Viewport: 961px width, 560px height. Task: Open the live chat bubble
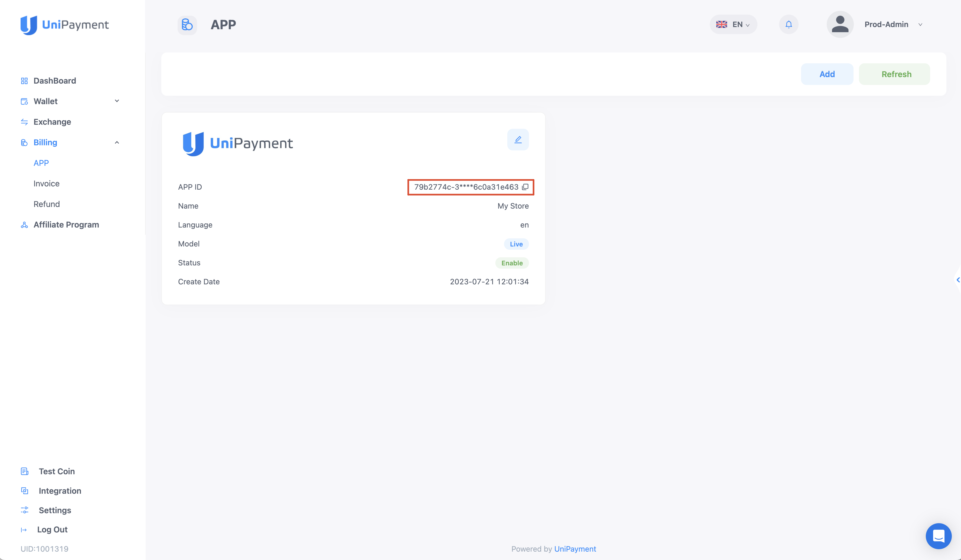939,536
